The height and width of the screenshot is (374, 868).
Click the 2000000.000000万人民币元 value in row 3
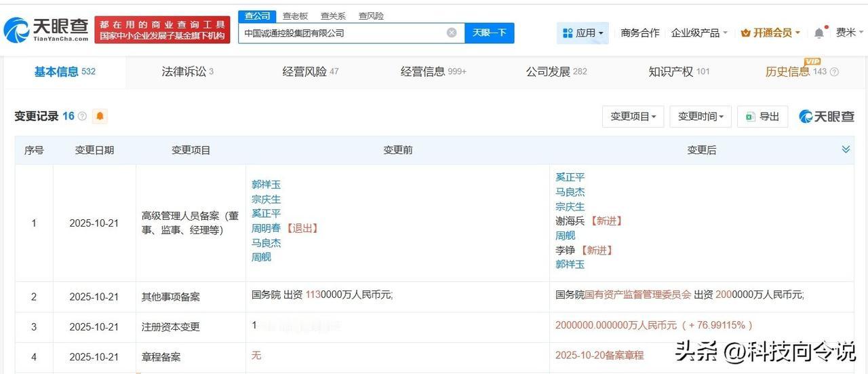pyautogui.click(x=616, y=325)
